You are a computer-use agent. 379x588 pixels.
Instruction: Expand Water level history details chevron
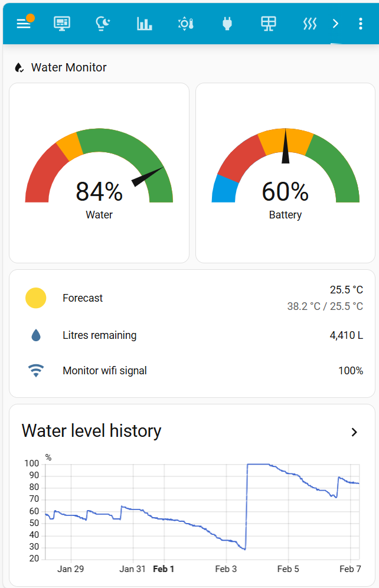[x=354, y=432]
